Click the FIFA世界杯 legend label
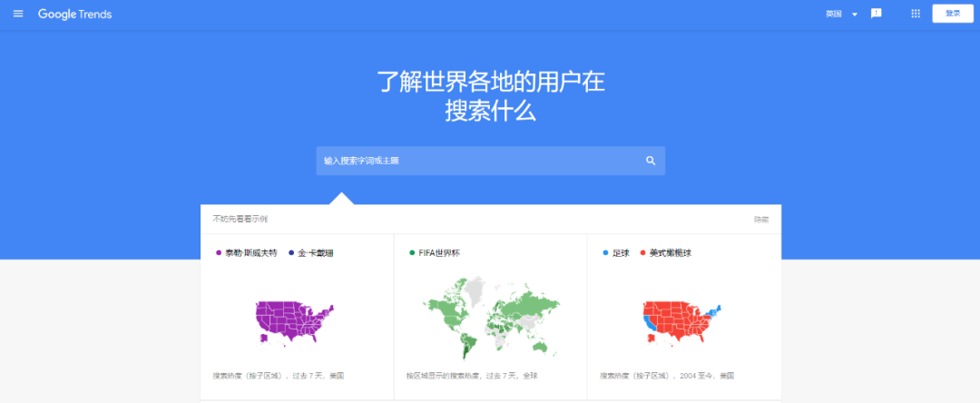Viewport: 980px width, 403px height. pyautogui.click(x=439, y=253)
